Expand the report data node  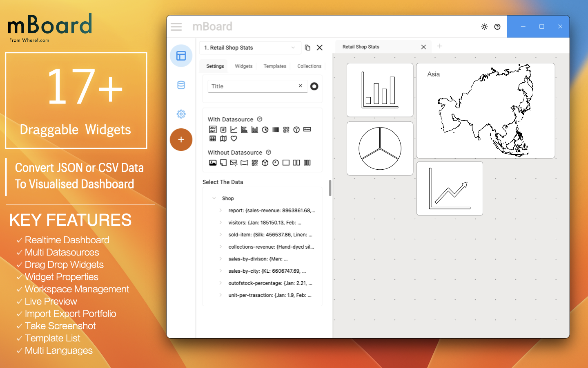pyautogui.click(x=220, y=211)
